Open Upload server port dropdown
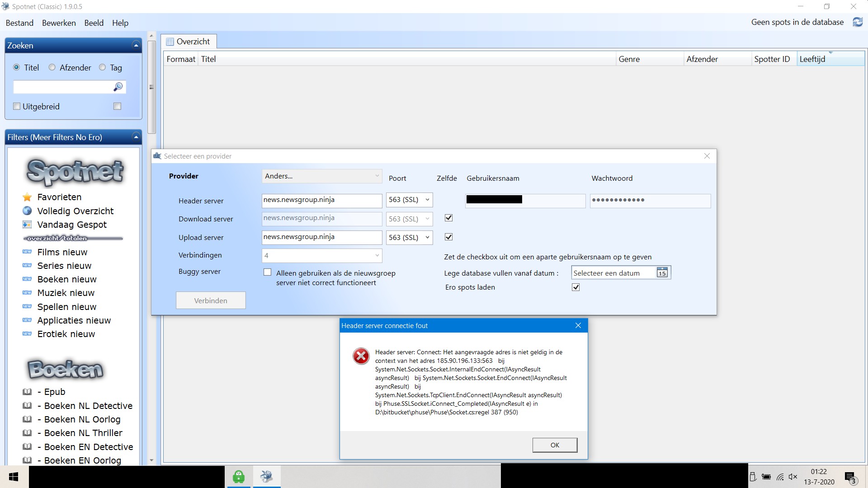Image resolution: width=868 pixels, height=488 pixels. pos(409,237)
